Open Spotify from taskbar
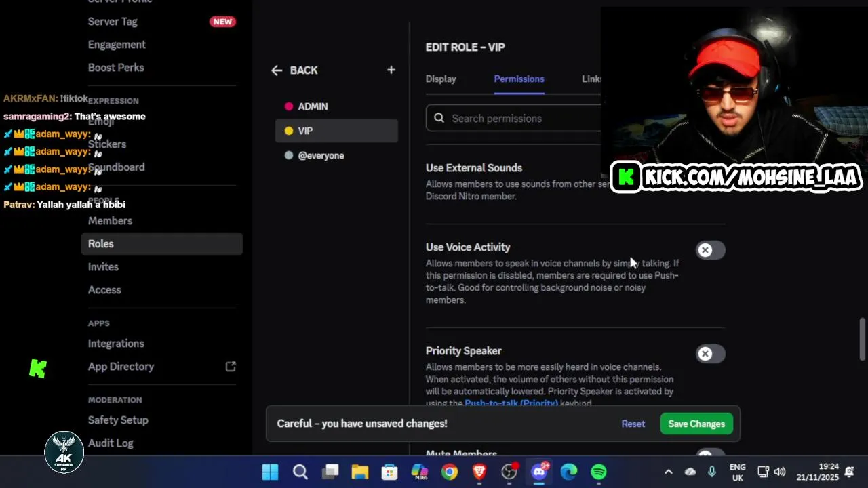This screenshot has width=868, height=488. click(x=599, y=472)
